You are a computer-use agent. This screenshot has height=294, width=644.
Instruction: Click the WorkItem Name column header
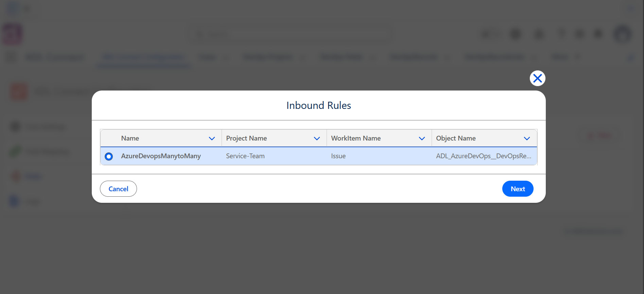click(356, 138)
